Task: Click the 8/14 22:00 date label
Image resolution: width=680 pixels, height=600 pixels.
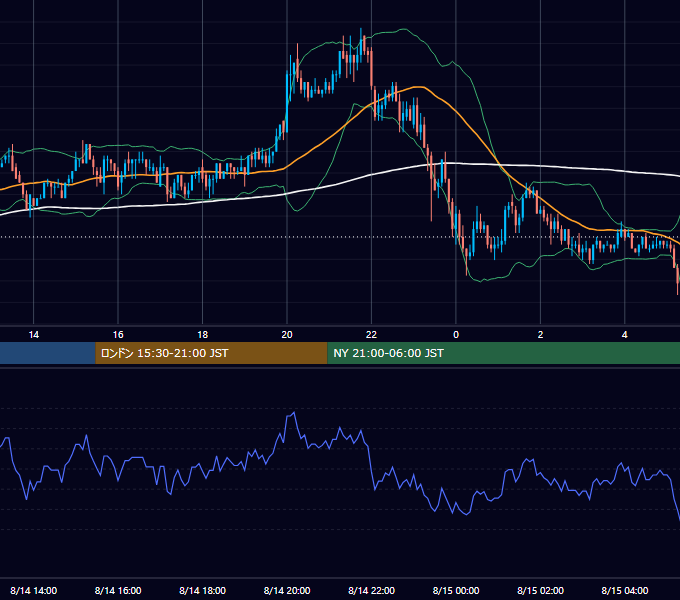Action: click(371, 590)
